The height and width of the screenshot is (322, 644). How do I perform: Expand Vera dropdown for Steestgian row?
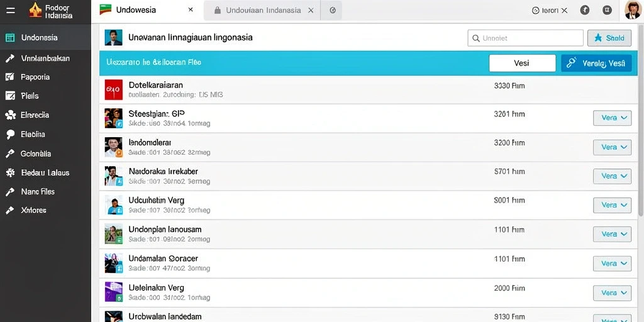[x=613, y=118]
